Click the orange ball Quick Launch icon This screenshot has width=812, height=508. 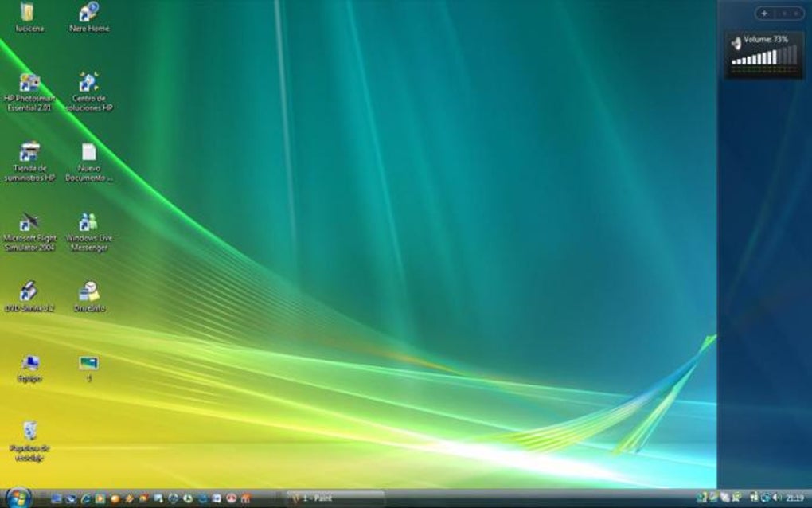[115, 498]
